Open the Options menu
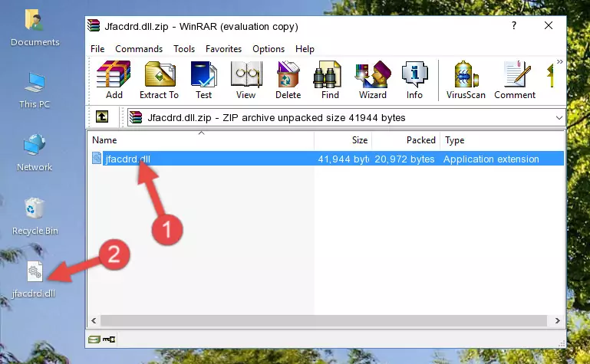The image size is (590, 364). tap(269, 49)
